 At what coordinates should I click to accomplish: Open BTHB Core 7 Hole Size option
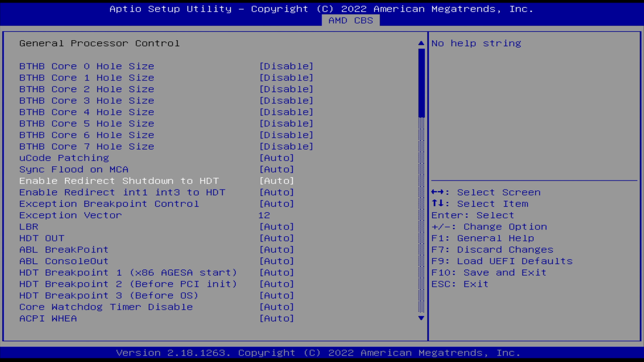[286, 147]
